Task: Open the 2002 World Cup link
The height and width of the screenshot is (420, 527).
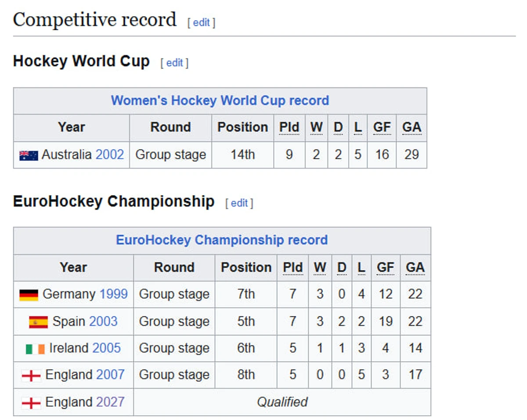Action: [x=110, y=155]
